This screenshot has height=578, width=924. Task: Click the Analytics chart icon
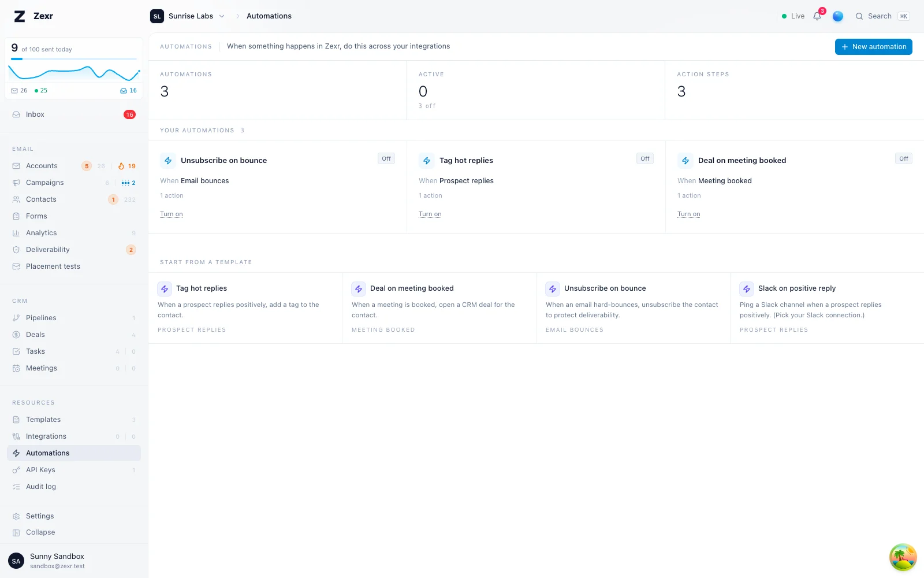tap(16, 233)
